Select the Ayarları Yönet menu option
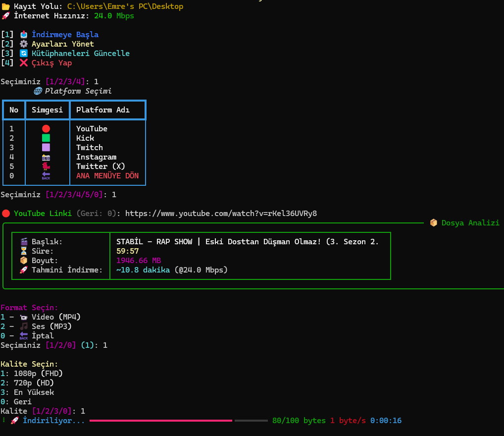The height and width of the screenshot is (436, 504). (63, 44)
